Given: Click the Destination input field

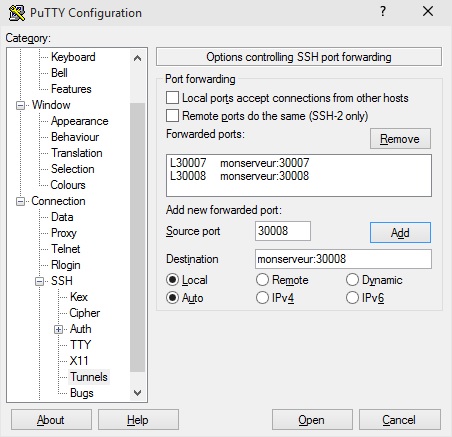Looking at the screenshot, I should coord(343,259).
